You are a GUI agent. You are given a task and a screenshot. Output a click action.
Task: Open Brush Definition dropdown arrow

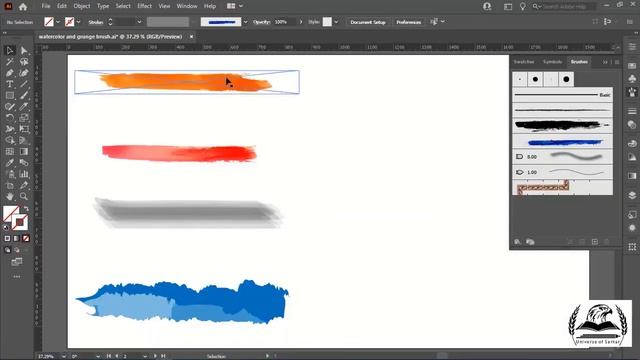(245, 22)
